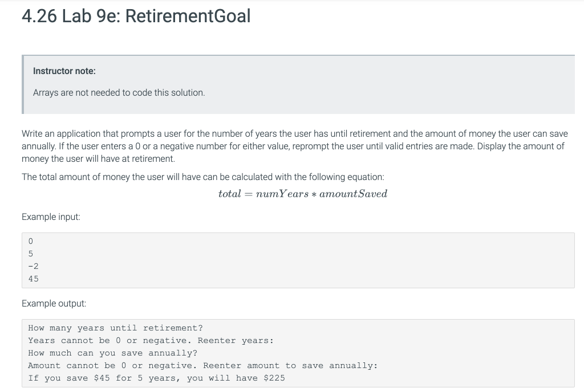
Task: Click the "How many years until retirement?" line
Action: 115,328
